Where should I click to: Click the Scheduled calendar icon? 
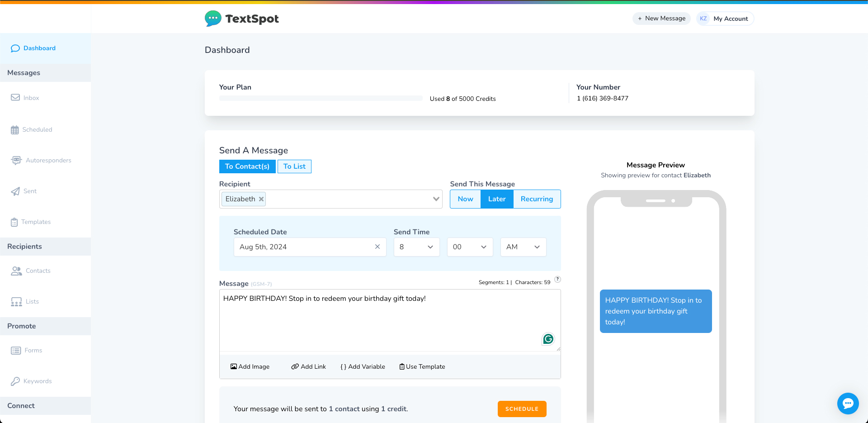point(15,130)
